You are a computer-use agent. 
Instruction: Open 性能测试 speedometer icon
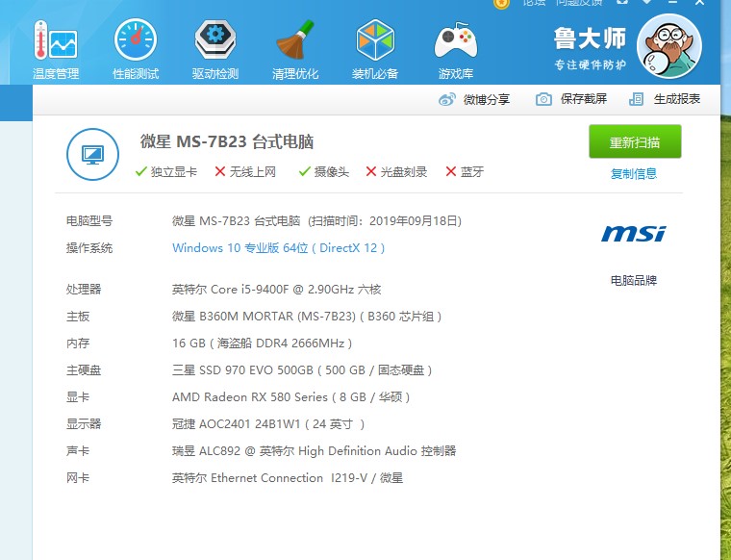[136, 40]
